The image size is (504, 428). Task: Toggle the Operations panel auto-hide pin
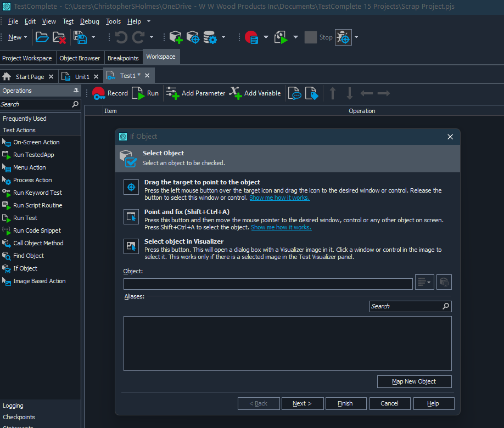click(76, 91)
